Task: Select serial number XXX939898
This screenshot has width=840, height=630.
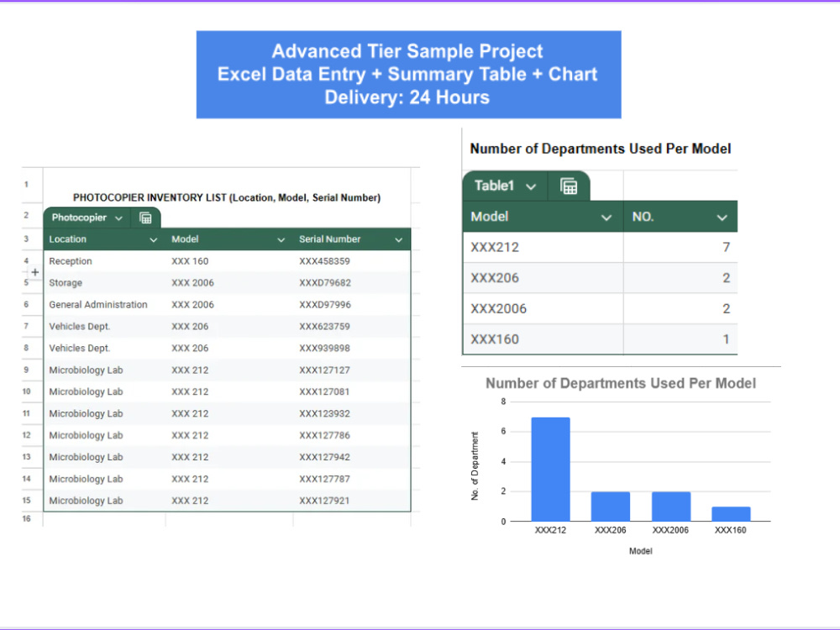Action: point(352,349)
